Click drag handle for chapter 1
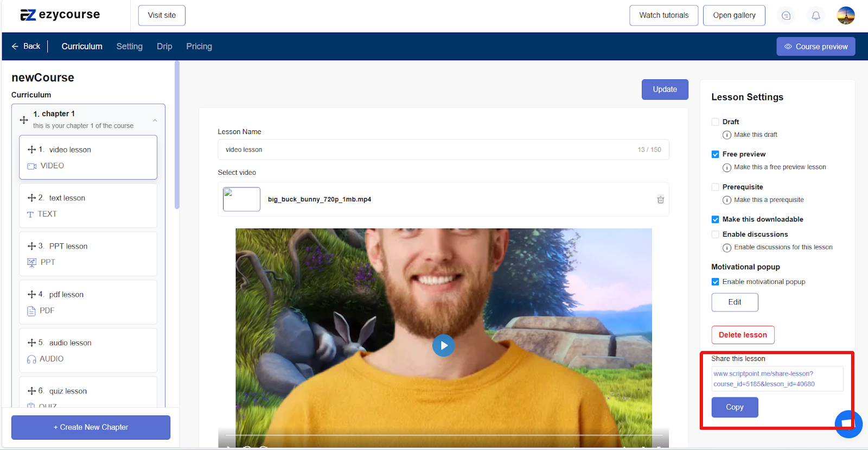Image resolution: width=868 pixels, height=450 pixels. [x=24, y=120]
